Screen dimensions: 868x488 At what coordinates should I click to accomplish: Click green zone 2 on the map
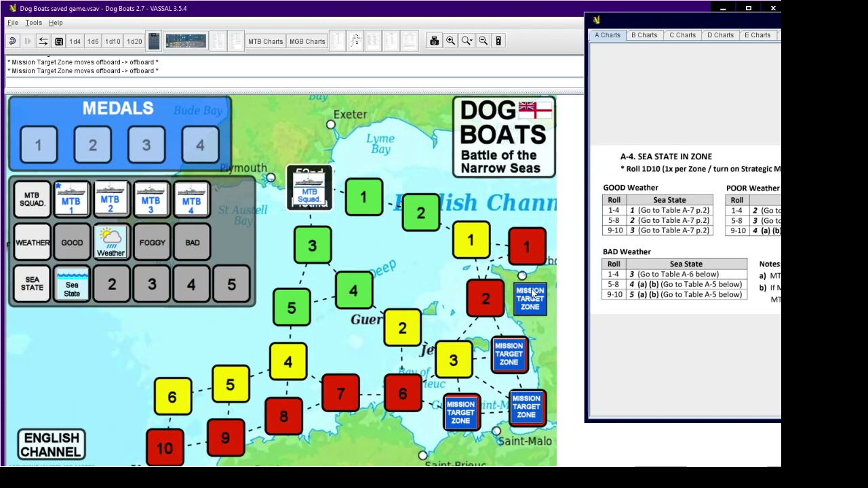tap(421, 213)
